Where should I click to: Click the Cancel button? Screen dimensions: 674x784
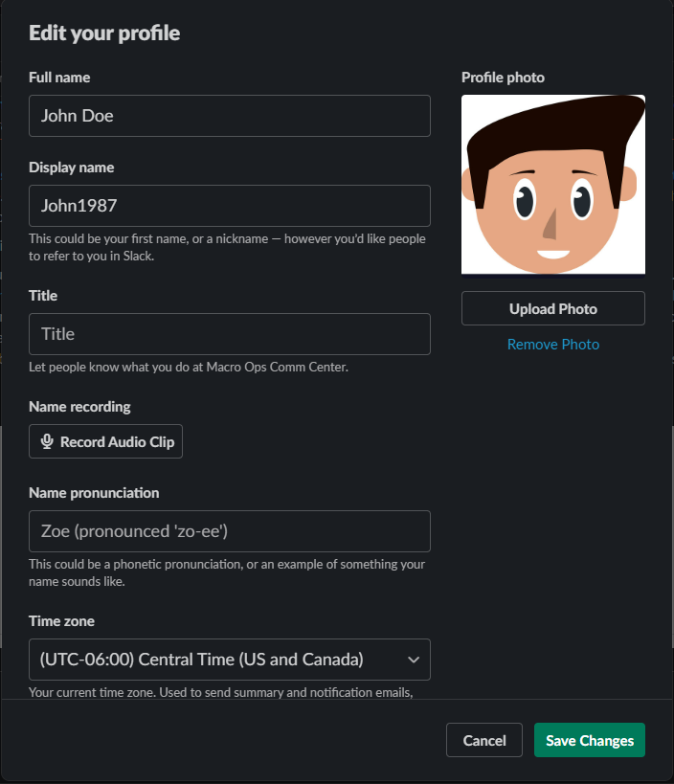pyautogui.click(x=484, y=740)
